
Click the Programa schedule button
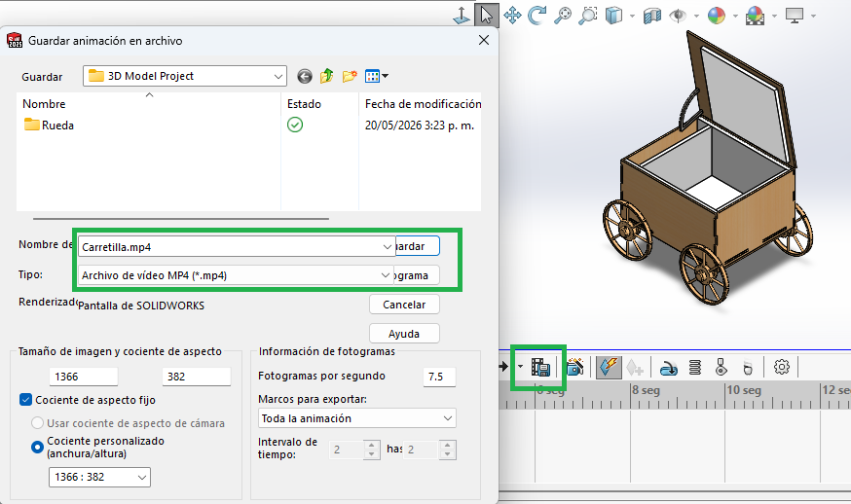417,275
